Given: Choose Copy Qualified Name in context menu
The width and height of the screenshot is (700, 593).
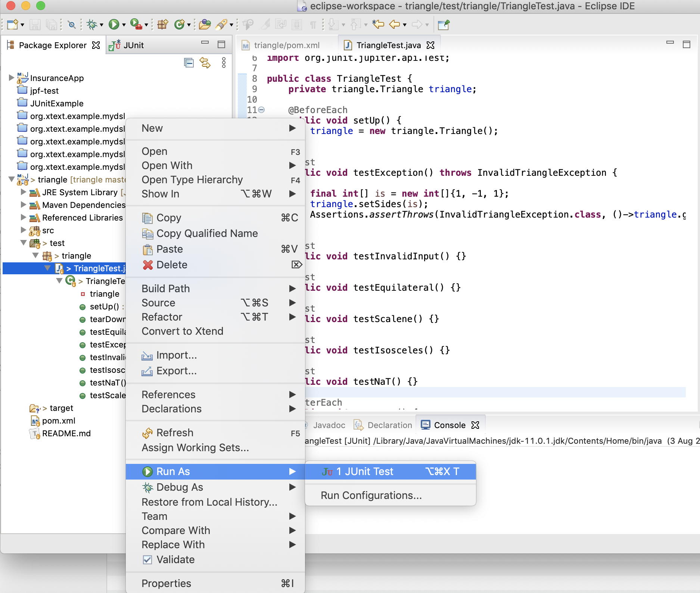Looking at the screenshot, I should (x=215, y=234).
